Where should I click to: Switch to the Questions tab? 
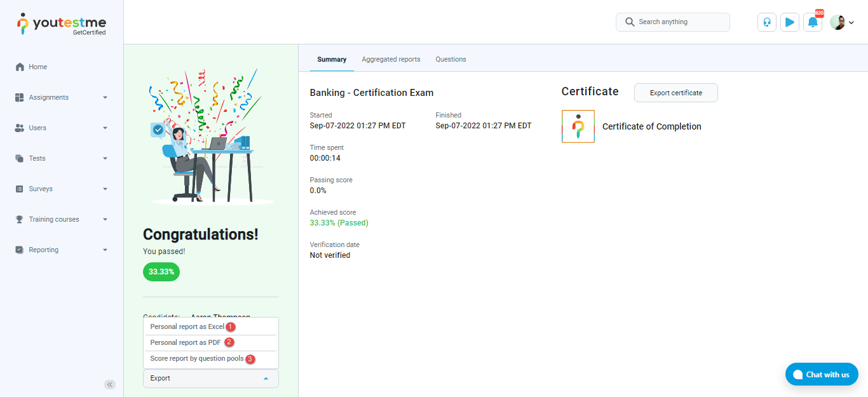[451, 59]
